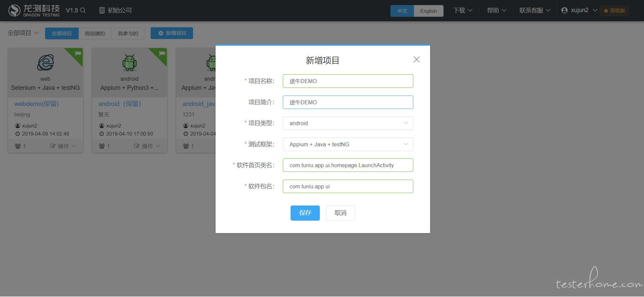The width and height of the screenshot is (644, 297).
Task: Click the user icon on the webdemo card
Action: 17,126
